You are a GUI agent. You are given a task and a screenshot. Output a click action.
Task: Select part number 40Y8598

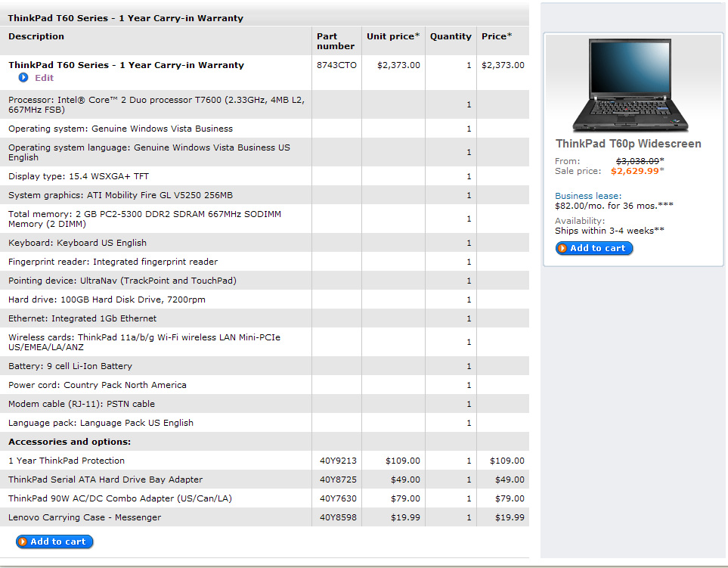[338, 517]
